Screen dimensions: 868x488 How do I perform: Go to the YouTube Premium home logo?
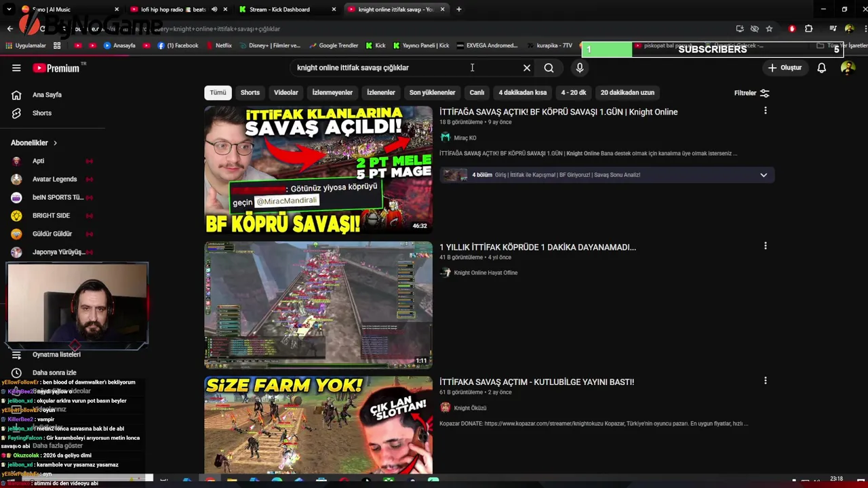click(x=57, y=68)
